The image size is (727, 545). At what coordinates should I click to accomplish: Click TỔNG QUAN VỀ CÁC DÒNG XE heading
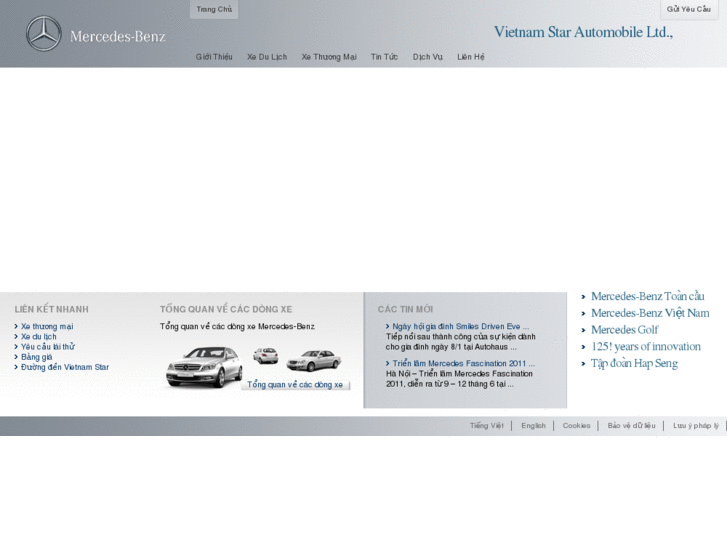[x=226, y=309]
